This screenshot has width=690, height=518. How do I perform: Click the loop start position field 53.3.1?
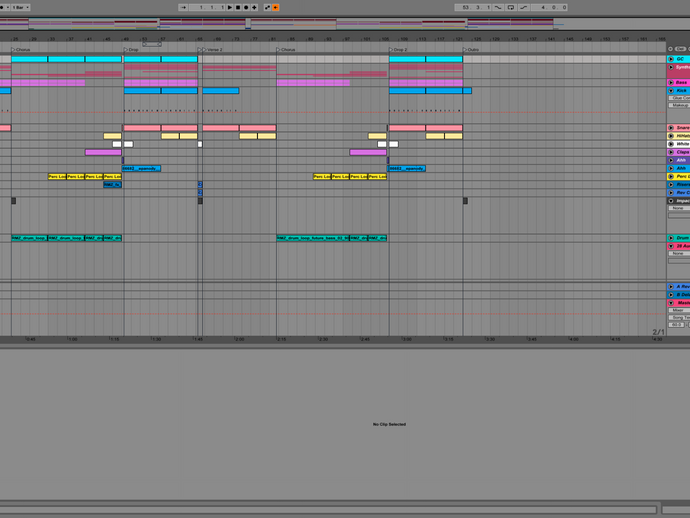(473, 7)
